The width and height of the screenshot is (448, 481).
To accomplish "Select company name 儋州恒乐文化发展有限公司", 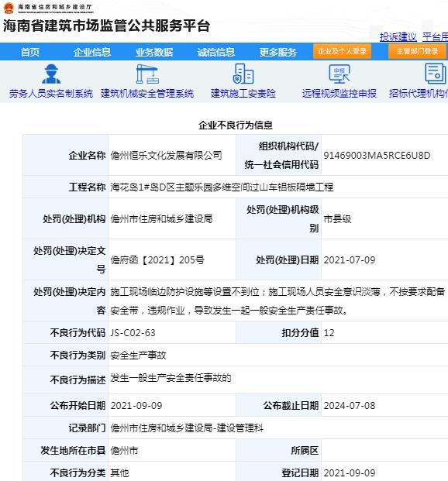I will point(166,156).
